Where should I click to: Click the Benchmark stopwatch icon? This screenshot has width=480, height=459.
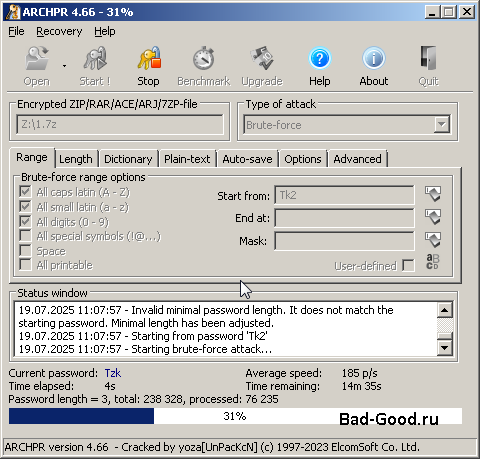click(x=203, y=59)
